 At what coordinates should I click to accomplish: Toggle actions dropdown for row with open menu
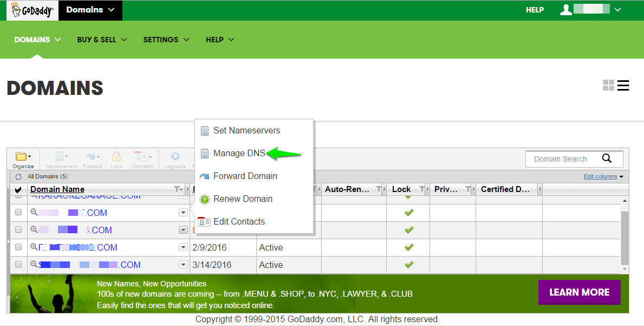[x=184, y=213]
